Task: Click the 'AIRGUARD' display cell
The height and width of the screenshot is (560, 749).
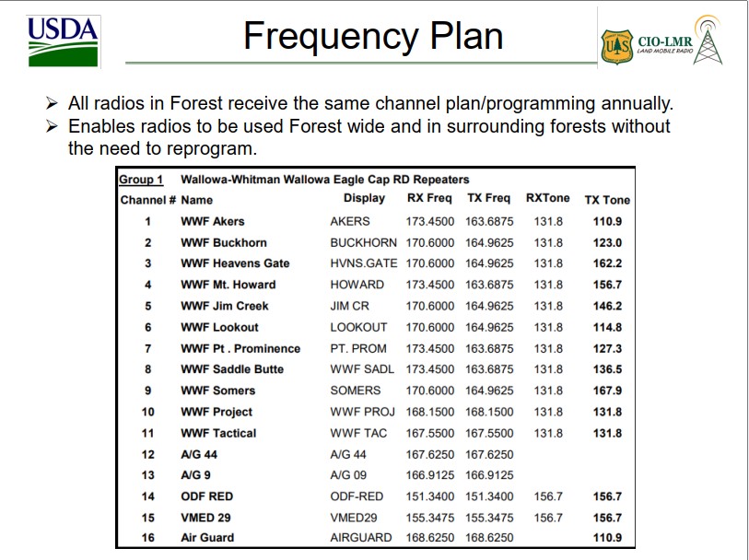Action: pyautogui.click(x=360, y=538)
